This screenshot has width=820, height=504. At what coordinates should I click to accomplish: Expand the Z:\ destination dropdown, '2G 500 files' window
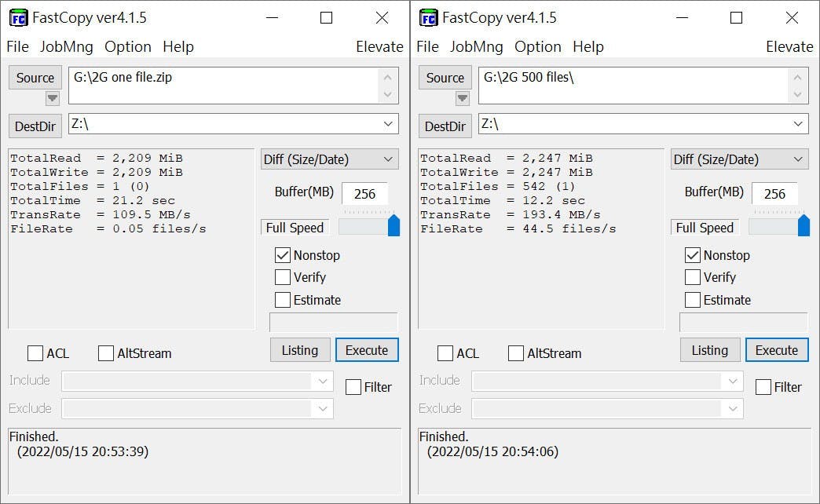pyautogui.click(x=798, y=124)
